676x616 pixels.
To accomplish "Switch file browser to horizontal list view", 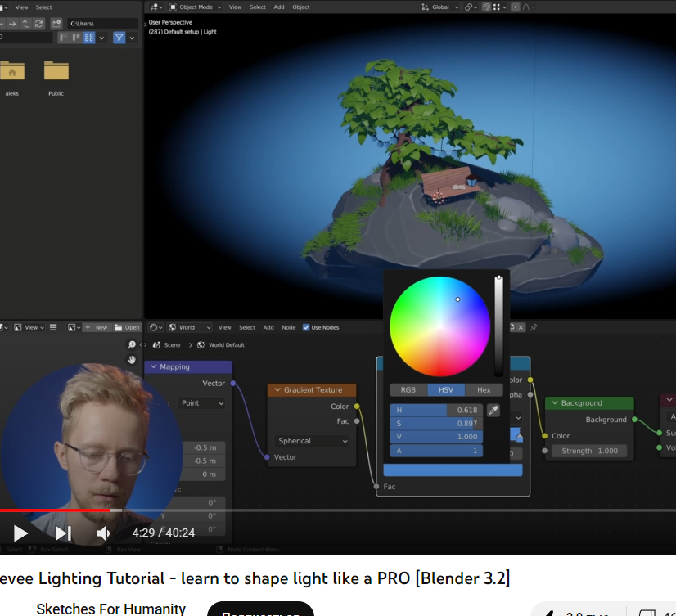I will click(76, 38).
